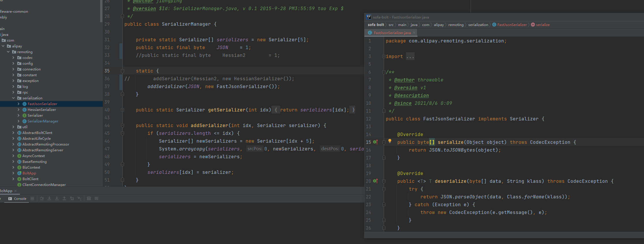Viewport: 644px width, 244px height.
Task: Expand the util folder
Action: (x=14, y=127)
